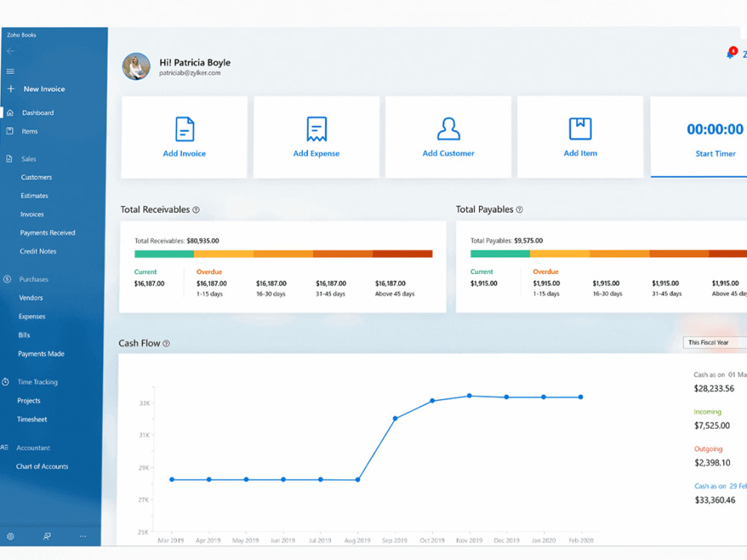Click Start Timer button
The width and height of the screenshot is (747, 560).
[x=715, y=154]
